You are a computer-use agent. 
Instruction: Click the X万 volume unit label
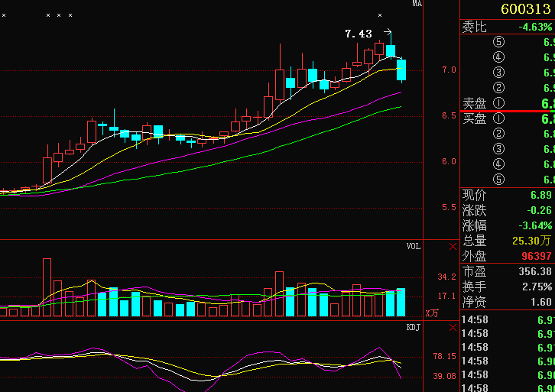click(432, 313)
